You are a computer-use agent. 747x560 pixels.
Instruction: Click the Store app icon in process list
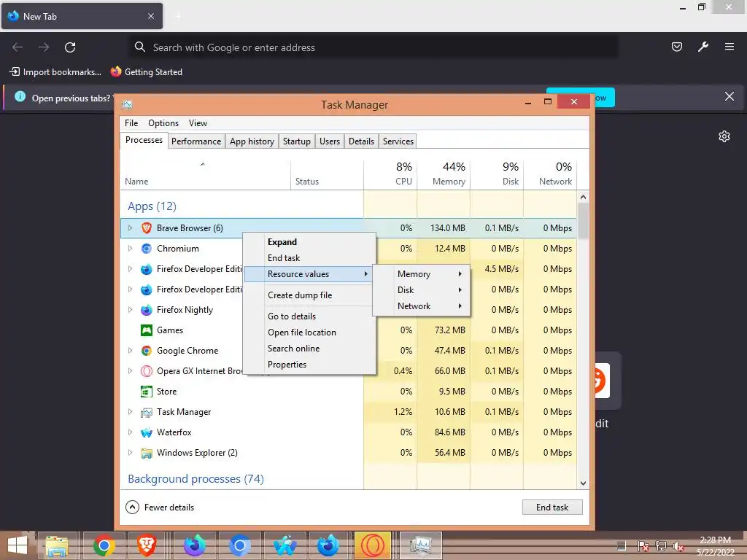[146, 392]
